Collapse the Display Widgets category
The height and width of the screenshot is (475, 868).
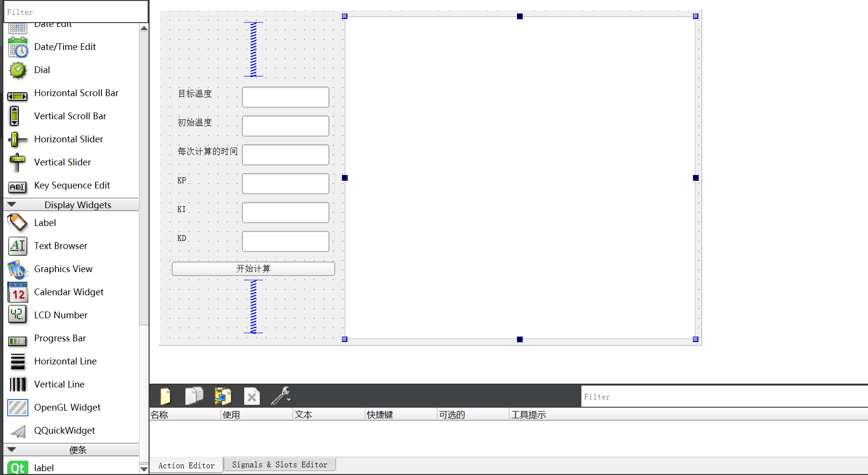point(12,204)
